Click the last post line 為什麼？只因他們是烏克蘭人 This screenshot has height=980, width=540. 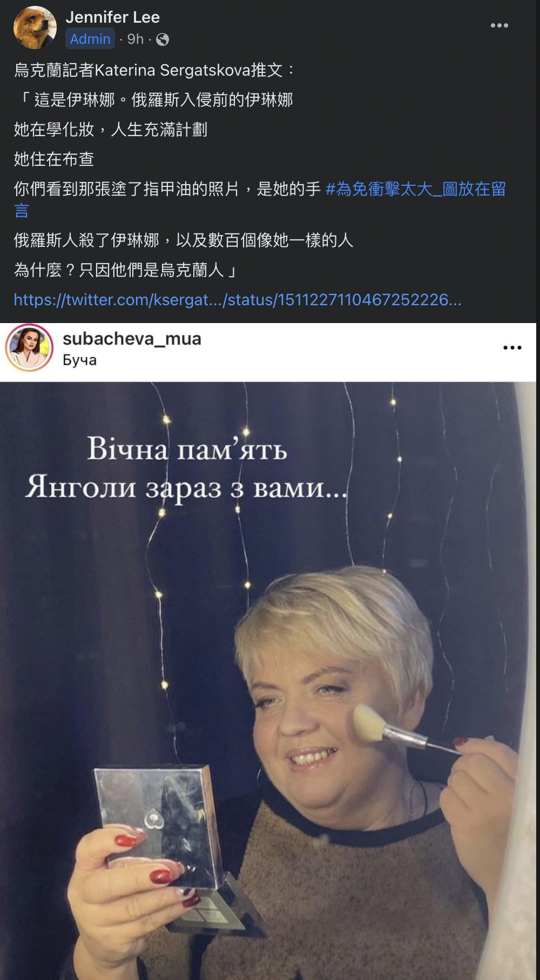(x=125, y=270)
